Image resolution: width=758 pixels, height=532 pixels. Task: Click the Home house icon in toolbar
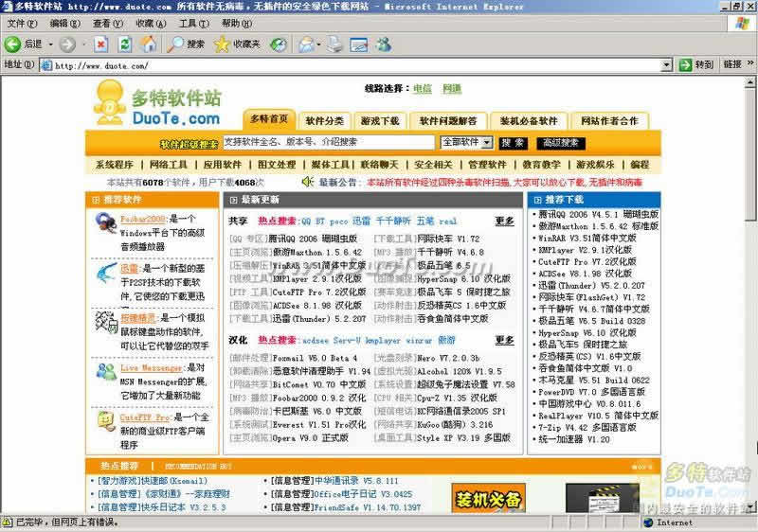coord(149,44)
